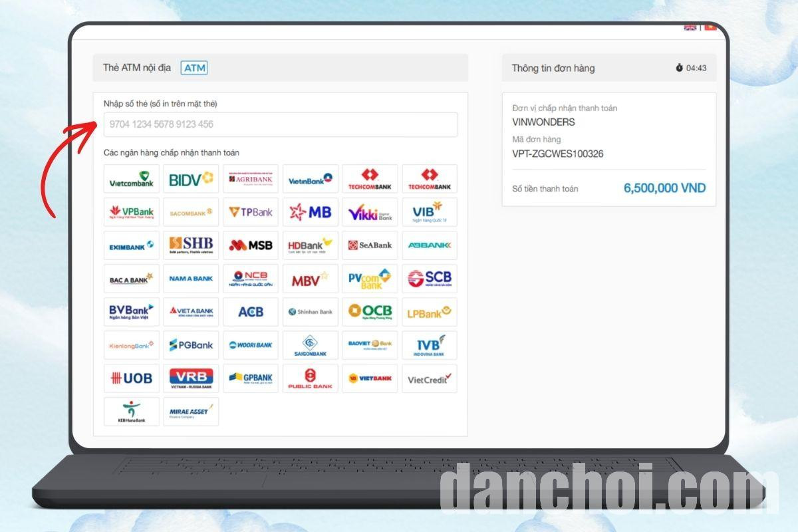Select the SHB bank logo
This screenshot has height=532, width=798.
[191, 245]
